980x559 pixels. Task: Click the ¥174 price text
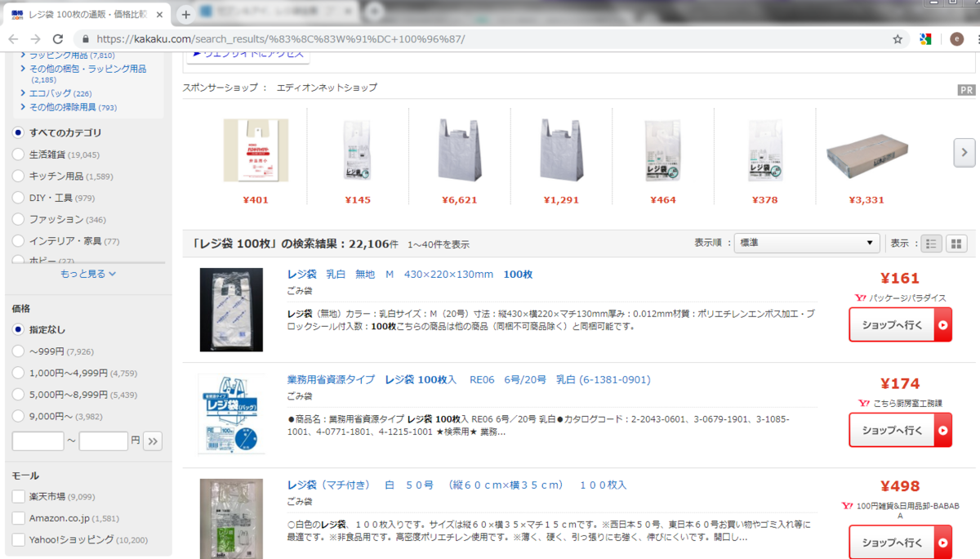[x=900, y=383]
